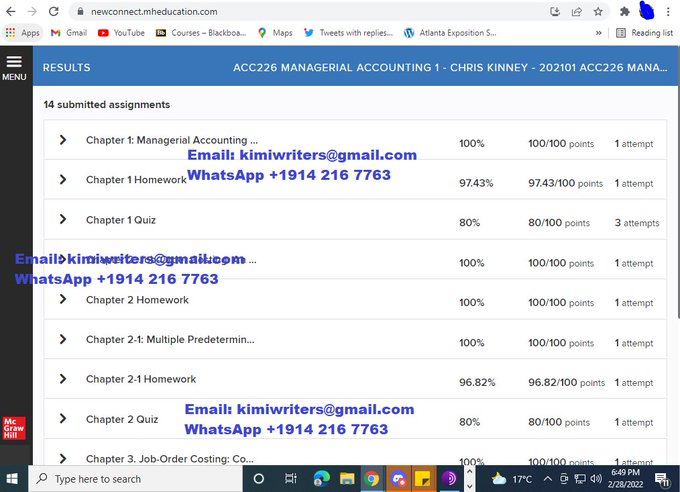Open Task View icon
Viewport: 680px width, 492px height.
[x=291, y=479]
